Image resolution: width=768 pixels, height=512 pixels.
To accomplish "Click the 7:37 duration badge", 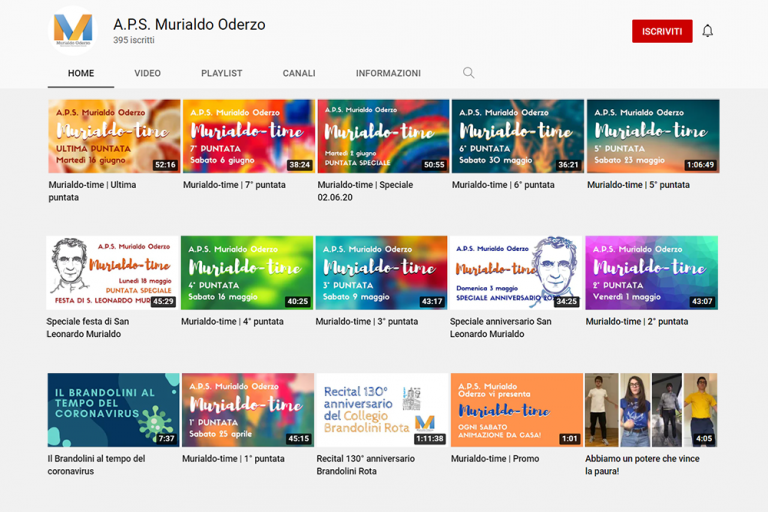I will point(167,439).
